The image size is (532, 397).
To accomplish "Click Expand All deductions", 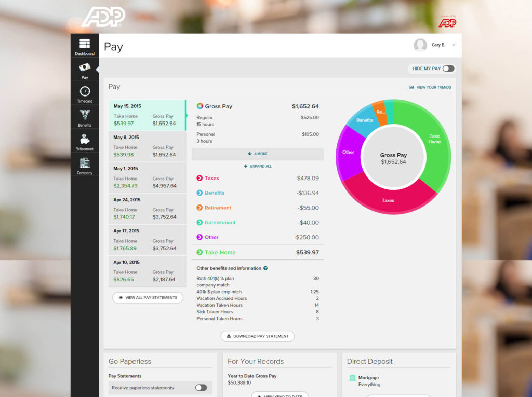I will (x=258, y=166).
